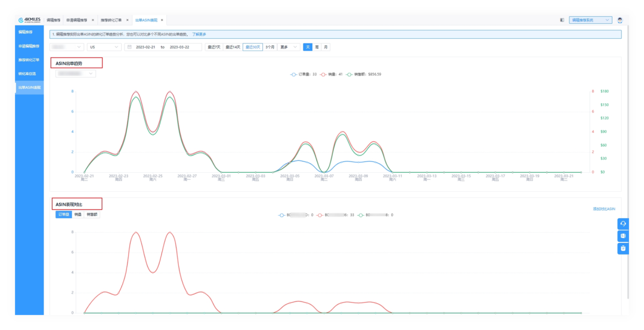Switch granularity to 天 (day)
The width and height of the screenshot is (644, 330).
pos(308,47)
